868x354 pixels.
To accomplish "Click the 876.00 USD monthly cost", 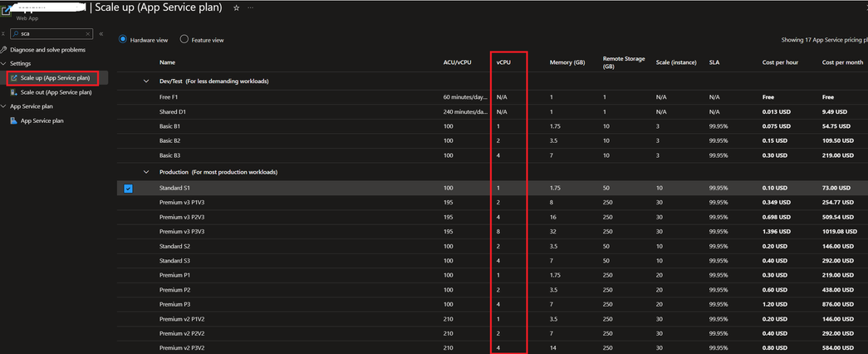I will click(837, 304).
